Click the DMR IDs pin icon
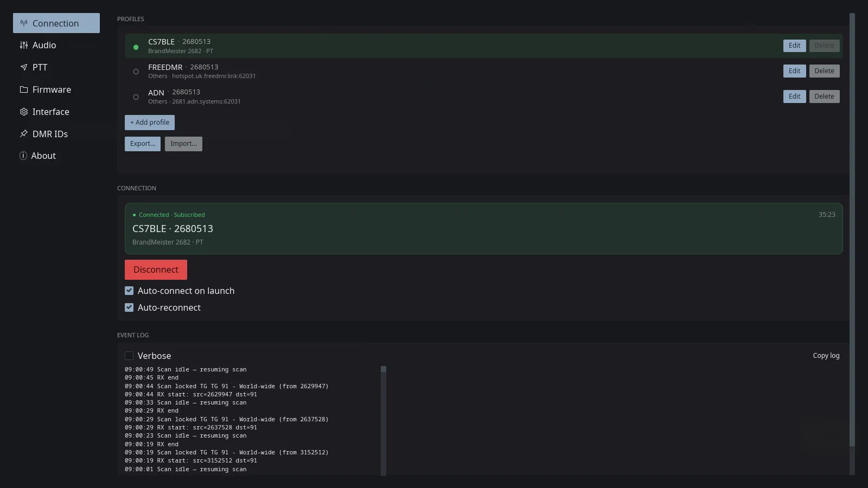This screenshot has height=488, width=868. coord(24,133)
